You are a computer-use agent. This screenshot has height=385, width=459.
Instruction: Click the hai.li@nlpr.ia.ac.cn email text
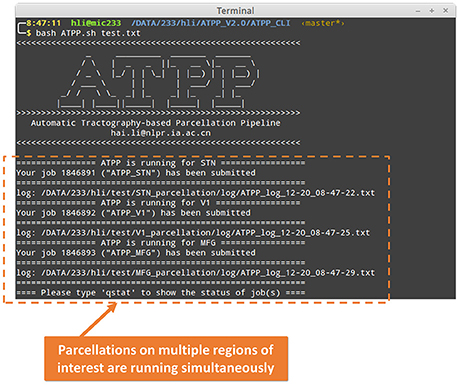tap(161, 133)
